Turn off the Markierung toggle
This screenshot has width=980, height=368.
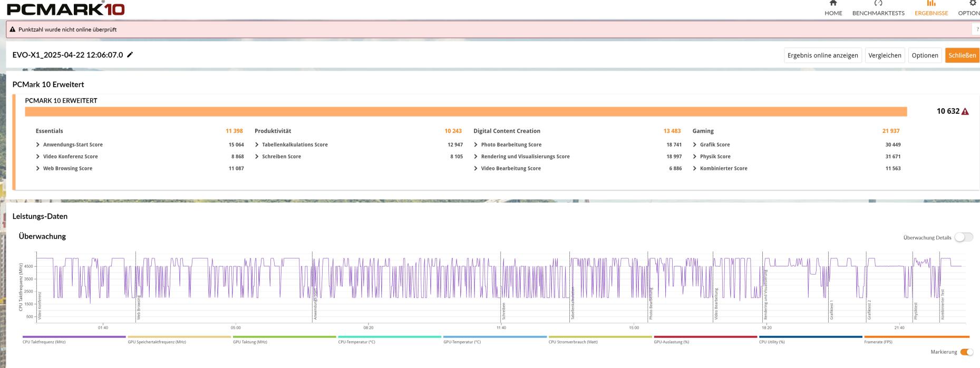966,352
